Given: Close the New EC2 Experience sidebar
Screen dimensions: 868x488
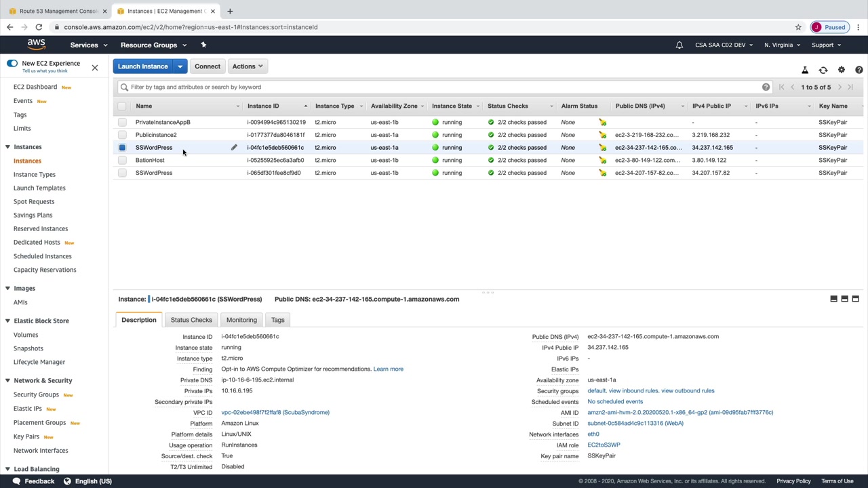Looking at the screenshot, I should 95,67.
